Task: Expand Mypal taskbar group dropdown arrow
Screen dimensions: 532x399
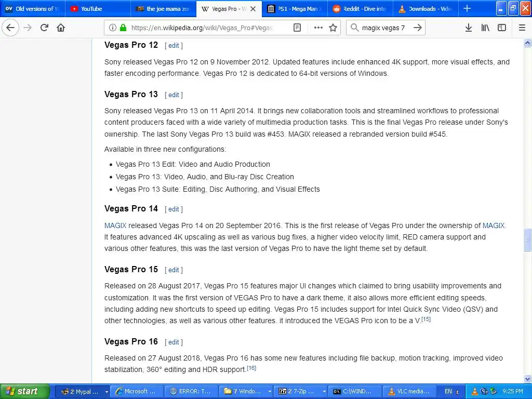Action: [106, 392]
